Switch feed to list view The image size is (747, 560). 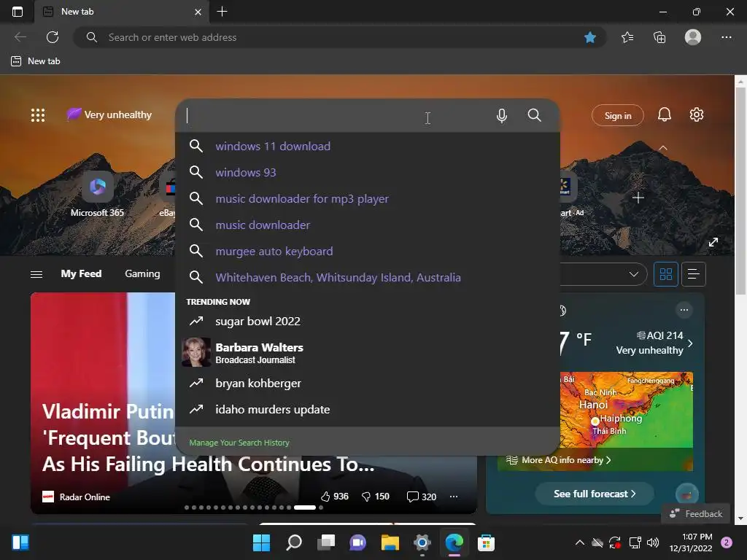[694, 274]
